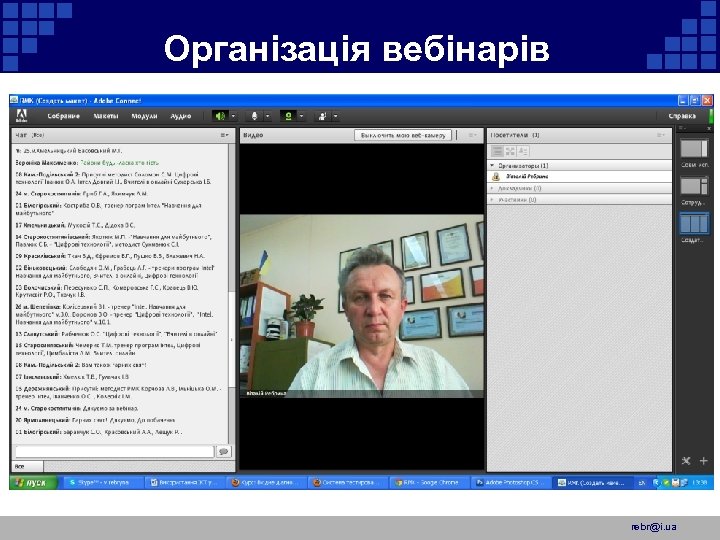
Task: Open the Собрание menu
Action: (x=63, y=116)
